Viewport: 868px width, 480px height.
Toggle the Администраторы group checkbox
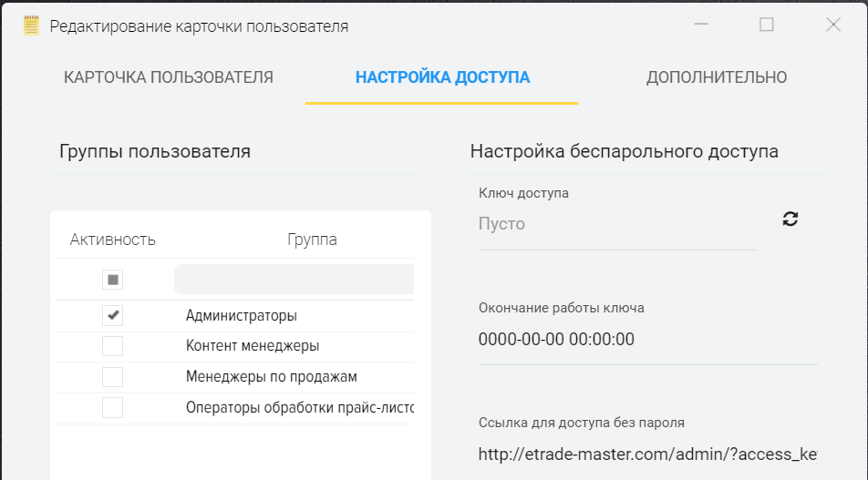tap(113, 316)
